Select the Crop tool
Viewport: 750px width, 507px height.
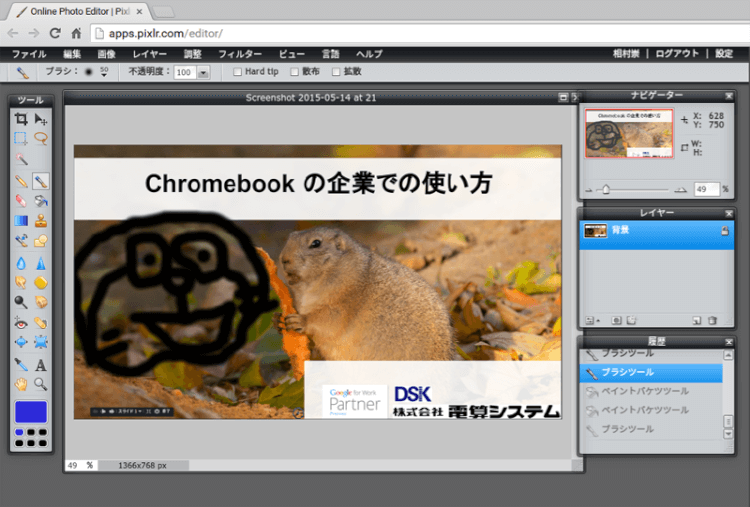21,119
